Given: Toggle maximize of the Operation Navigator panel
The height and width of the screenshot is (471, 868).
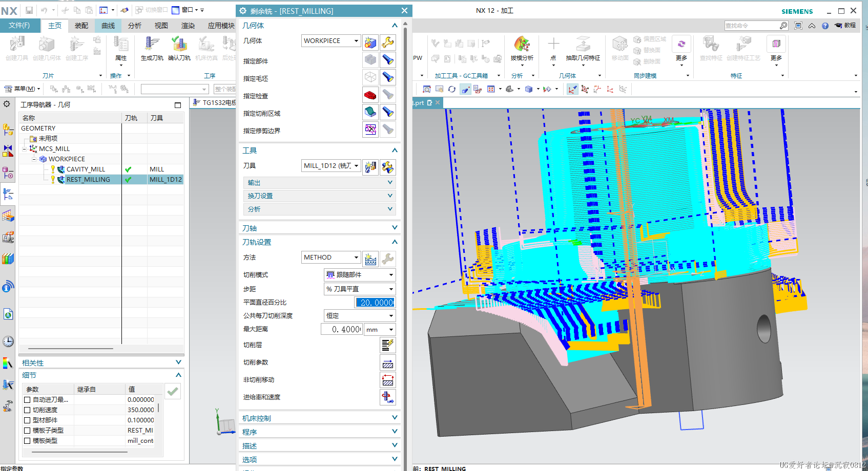Looking at the screenshot, I should point(178,105).
